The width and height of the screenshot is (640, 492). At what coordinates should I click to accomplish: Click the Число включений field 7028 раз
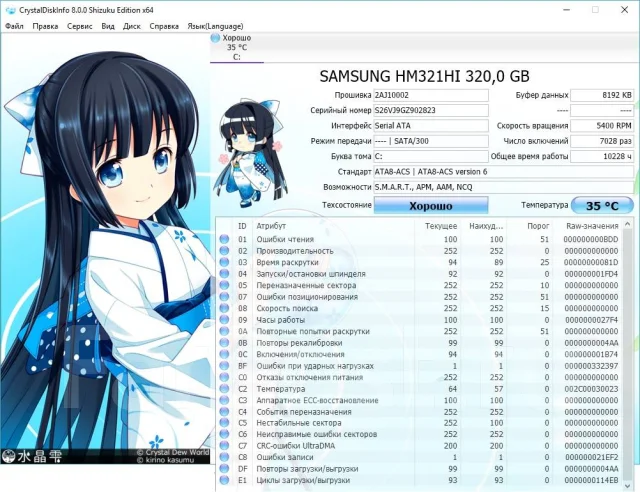tap(602, 141)
